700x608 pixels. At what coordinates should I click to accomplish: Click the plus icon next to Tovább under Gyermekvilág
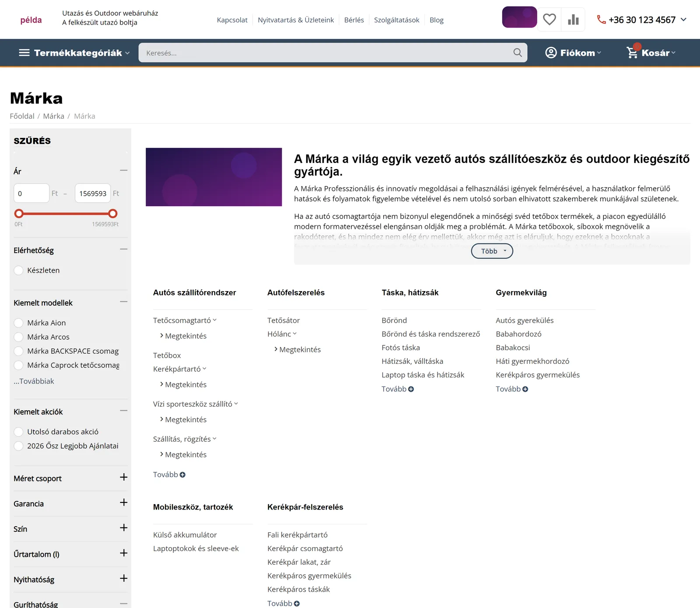point(525,389)
